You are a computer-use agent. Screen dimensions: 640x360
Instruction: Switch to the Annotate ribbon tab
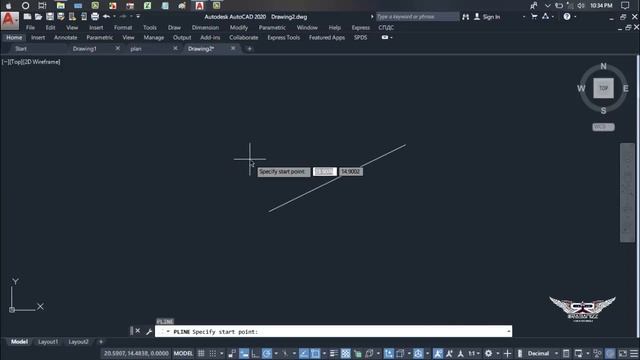click(x=66, y=37)
